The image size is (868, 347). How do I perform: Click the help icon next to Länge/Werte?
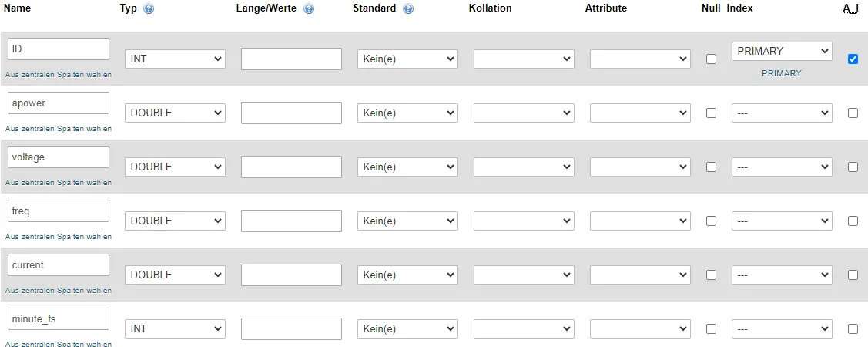tap(309, 8)
